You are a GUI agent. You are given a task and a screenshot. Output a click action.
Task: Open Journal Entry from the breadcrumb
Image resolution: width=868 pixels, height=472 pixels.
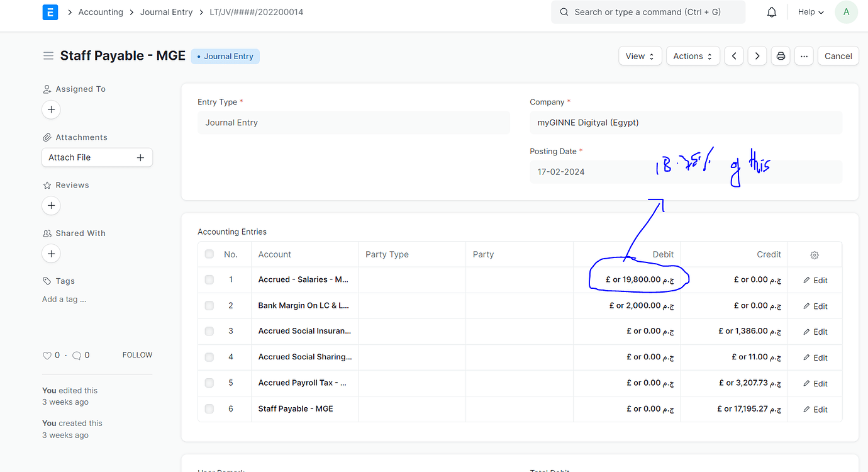166,12
